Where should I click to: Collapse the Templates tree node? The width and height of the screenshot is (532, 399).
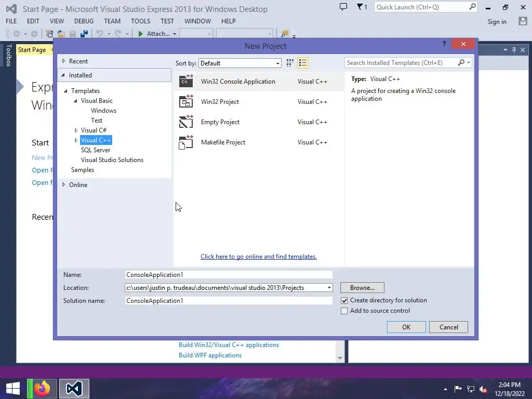66,91
